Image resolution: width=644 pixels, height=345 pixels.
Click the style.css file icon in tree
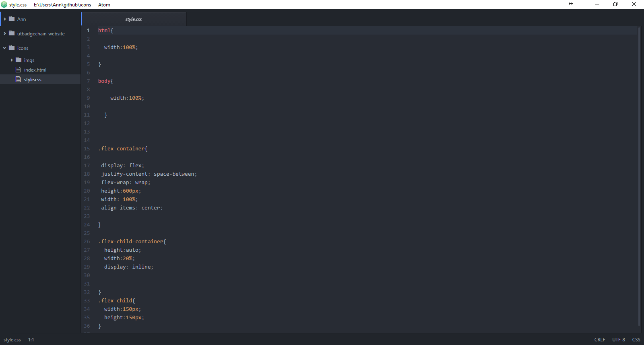[x=18, y=79]
